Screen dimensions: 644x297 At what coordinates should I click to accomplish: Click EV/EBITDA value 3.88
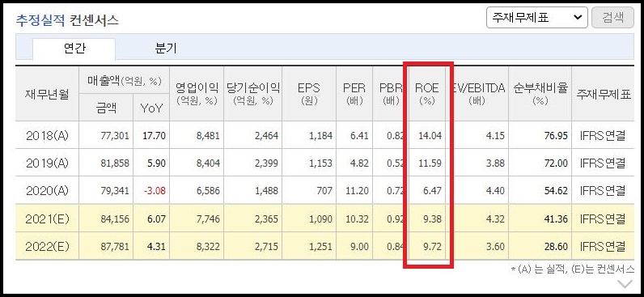pos(495,163)
